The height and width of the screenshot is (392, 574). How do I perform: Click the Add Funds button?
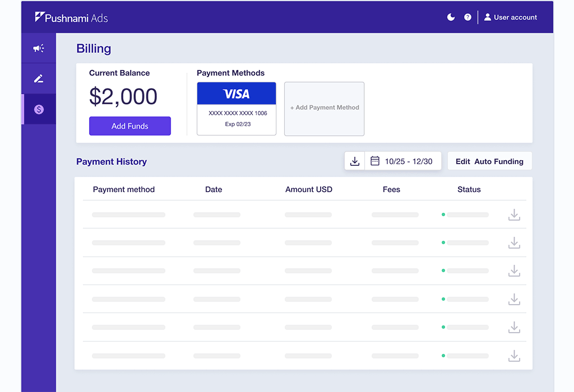pos(129,126)
